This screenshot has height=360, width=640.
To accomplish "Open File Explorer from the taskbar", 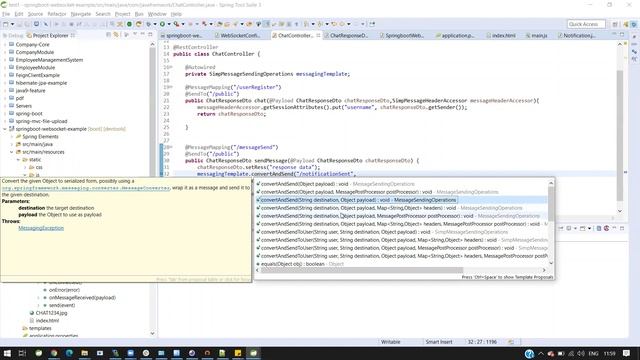I will [84, 353].
